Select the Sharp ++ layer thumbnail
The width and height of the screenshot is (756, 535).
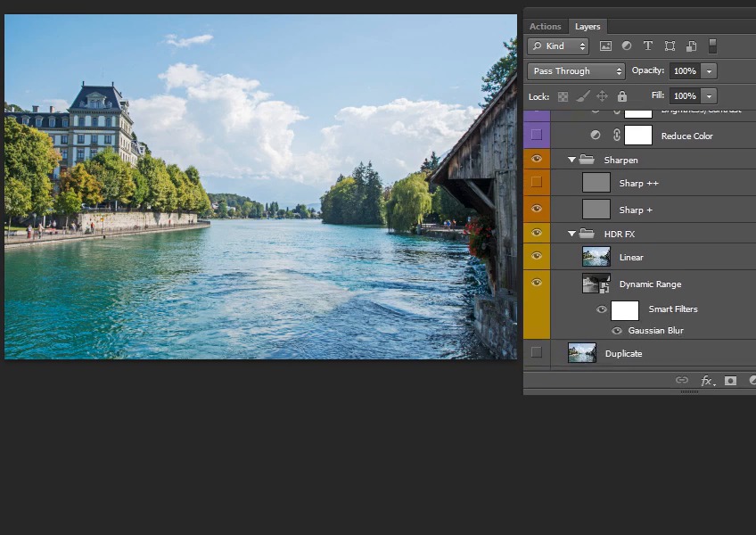coord(596,183)
